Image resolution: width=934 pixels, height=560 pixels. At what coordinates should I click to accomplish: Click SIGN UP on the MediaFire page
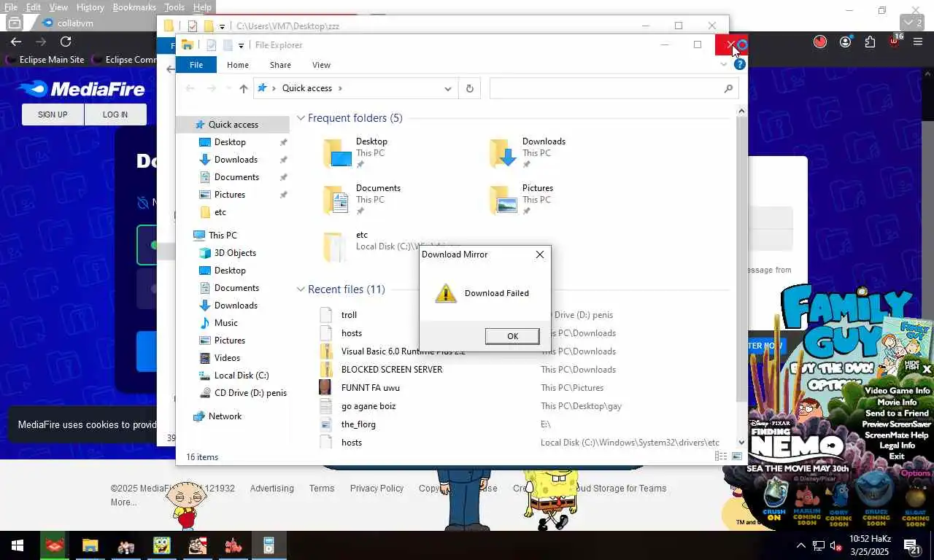53,114
